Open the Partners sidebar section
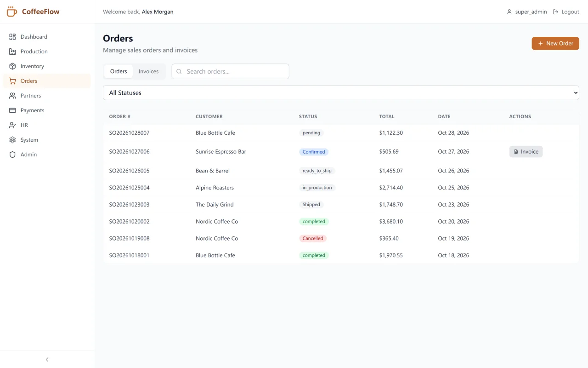The image size is (588, 368). click(x=47, y=96)
